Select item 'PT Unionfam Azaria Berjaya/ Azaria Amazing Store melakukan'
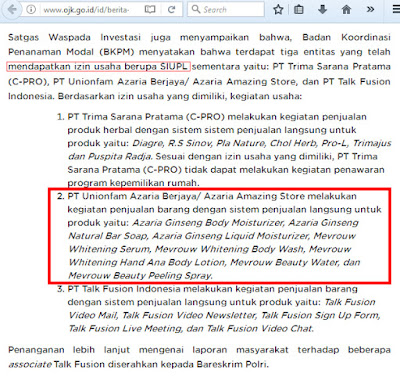The width and height of the screenshot is (400, 380). 212,196
